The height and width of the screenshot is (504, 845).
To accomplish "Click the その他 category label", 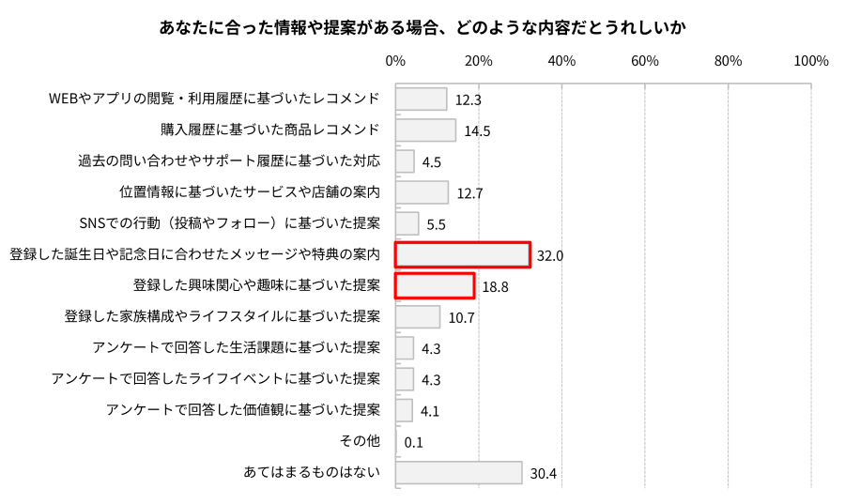I will click(360, 441).
